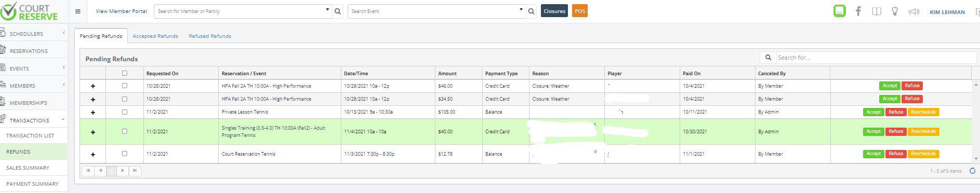Check the Court Reservation Tennis row checkbox
This screenshot has width=980, height=193.
tap(124, 154)
